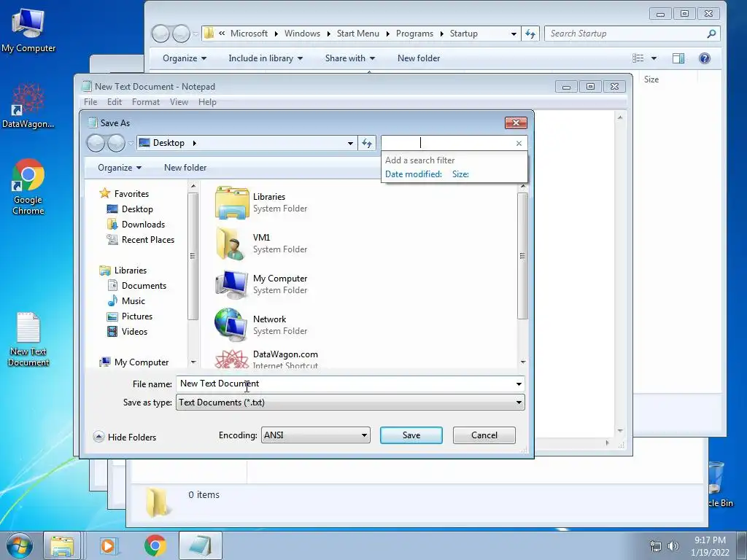
Task: Open the Share with dropdown
Action: pyautogui.click(x=349, y=58)
